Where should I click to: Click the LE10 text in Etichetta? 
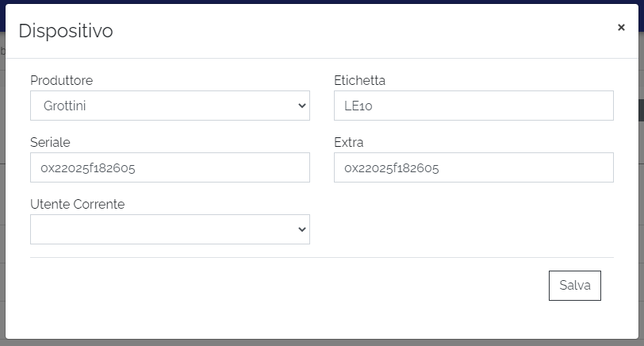click(358, 106)
